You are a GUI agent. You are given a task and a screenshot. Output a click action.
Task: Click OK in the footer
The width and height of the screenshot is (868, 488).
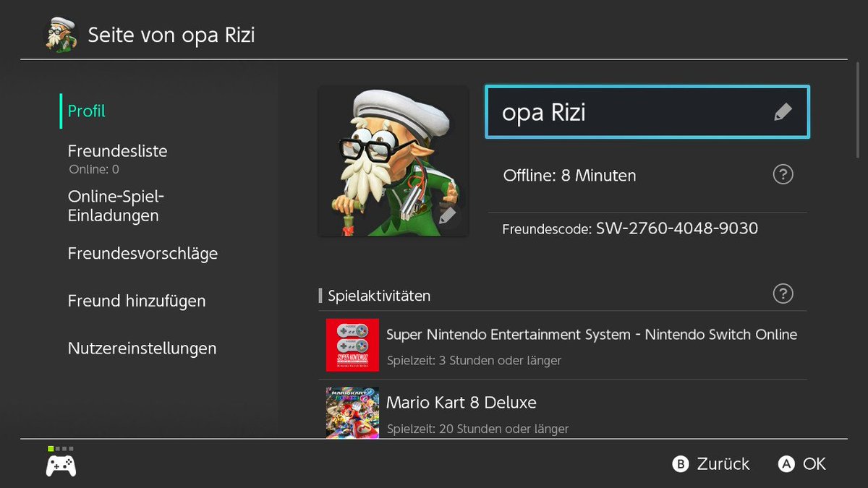click(x=814, y=464)
